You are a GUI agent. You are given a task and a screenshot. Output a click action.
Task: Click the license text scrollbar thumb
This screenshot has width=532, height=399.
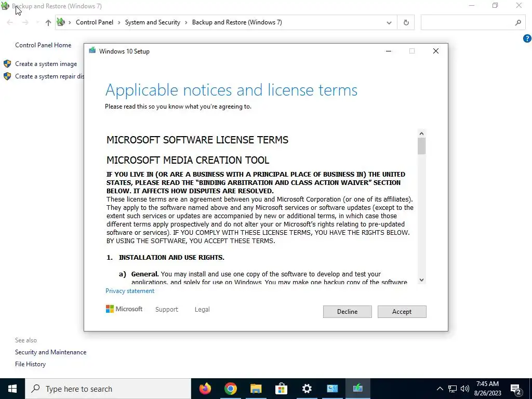[421, 146]
